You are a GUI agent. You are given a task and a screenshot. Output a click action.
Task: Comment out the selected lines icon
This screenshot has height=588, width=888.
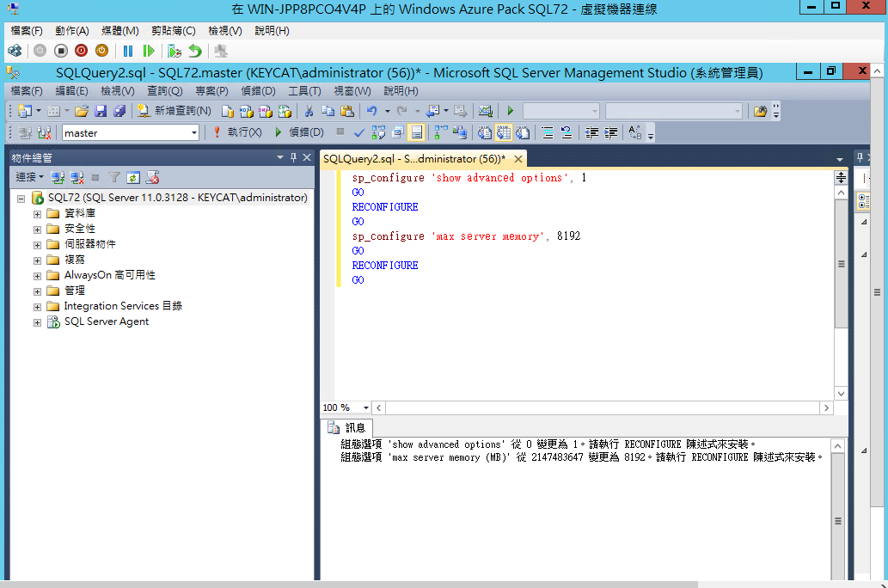point(547,132)
